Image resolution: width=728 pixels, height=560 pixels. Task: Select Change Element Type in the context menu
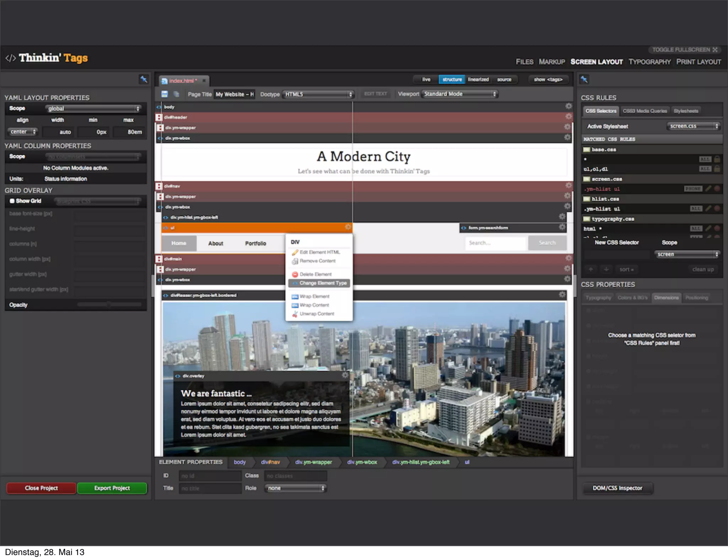[319, 283]
